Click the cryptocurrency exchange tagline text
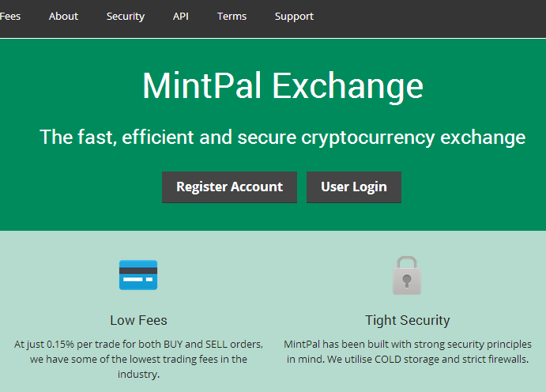Viewport: 546px width, 392px height. point(282,137)
